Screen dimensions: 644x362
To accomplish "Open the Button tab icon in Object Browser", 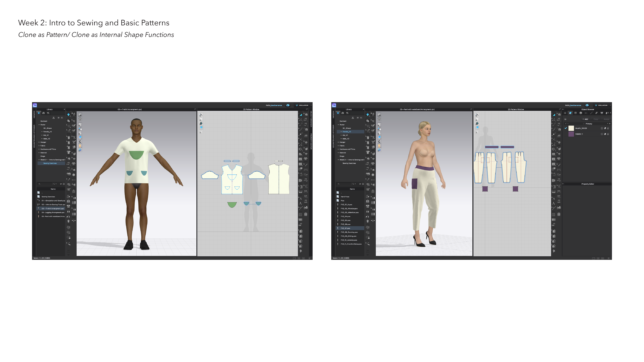I will click(581, 113).
